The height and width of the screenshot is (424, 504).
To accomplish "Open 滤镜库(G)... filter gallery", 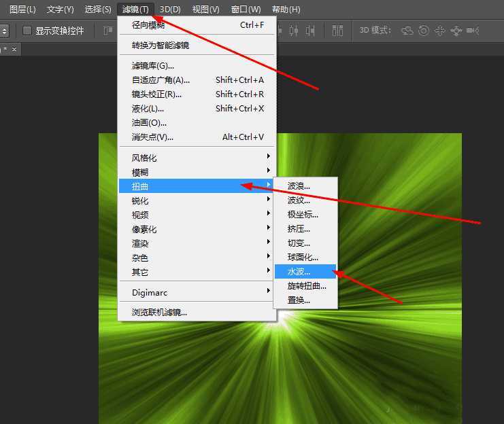I will tap(153, 66).
